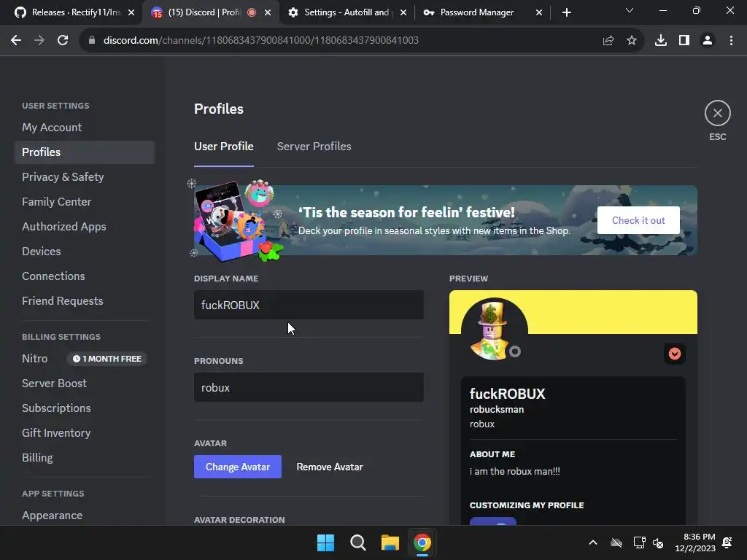Screen dimensions: 747x560
Task: Open Billing settings
Action: (x=85, y=458)
